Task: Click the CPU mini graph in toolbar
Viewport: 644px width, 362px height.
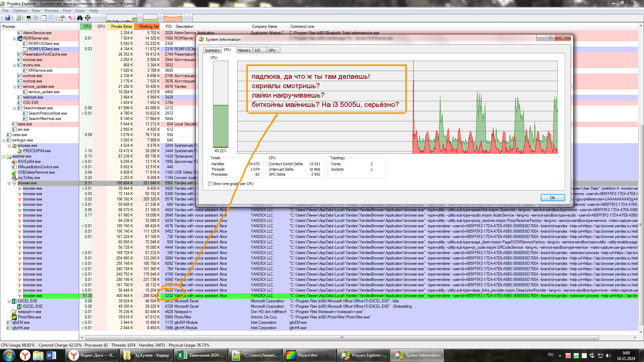Action: point(121,18)
